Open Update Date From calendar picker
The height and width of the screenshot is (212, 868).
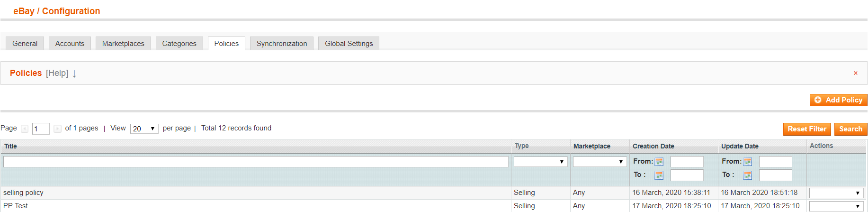(747, 162)
